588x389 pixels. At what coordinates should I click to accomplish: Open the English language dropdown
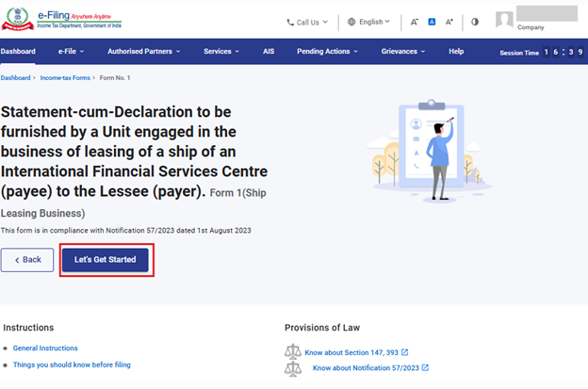point(374,22)
